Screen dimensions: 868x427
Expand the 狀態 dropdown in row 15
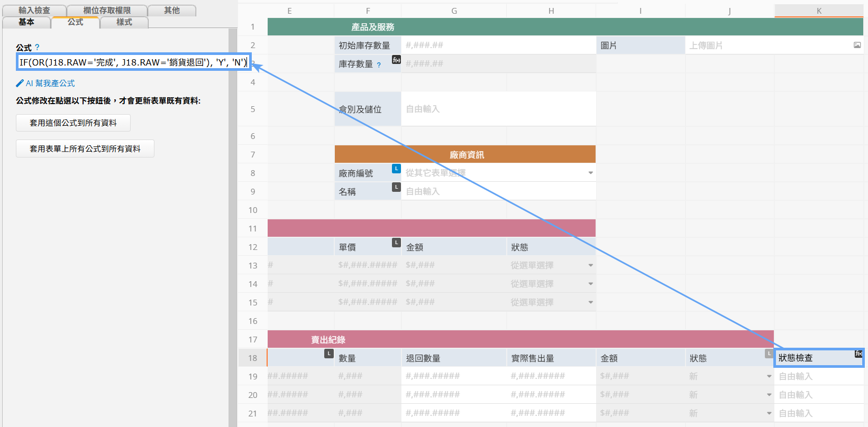pos(590,302)
